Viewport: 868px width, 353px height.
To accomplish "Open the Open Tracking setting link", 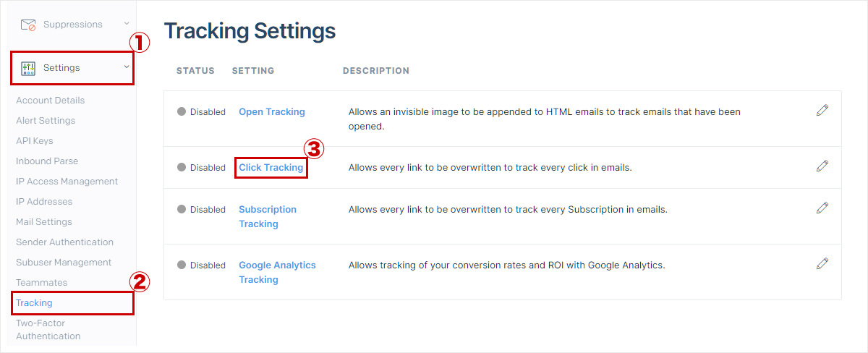I will pos(272,112).
